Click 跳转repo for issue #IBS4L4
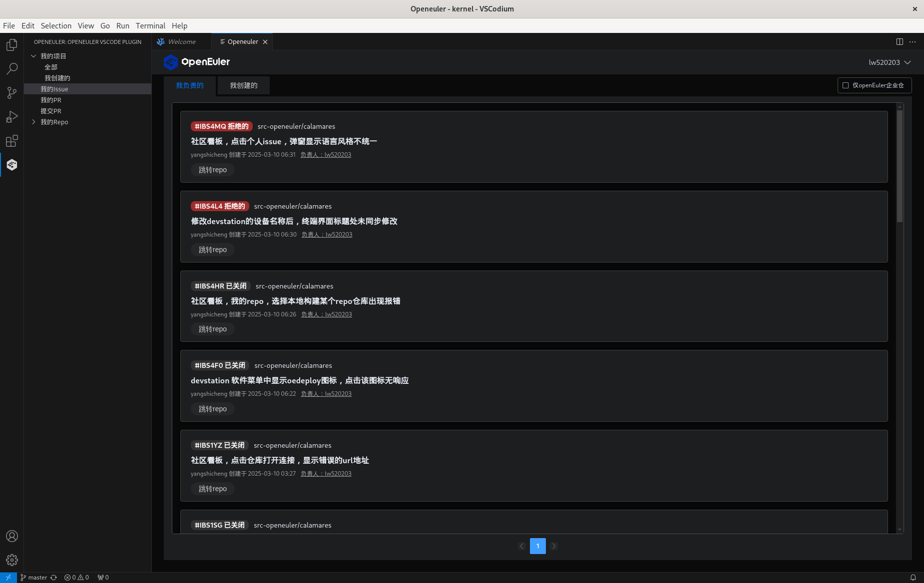The height and width of the screenshot is (583, 924). pyautogui.click(x=213, y=250)
